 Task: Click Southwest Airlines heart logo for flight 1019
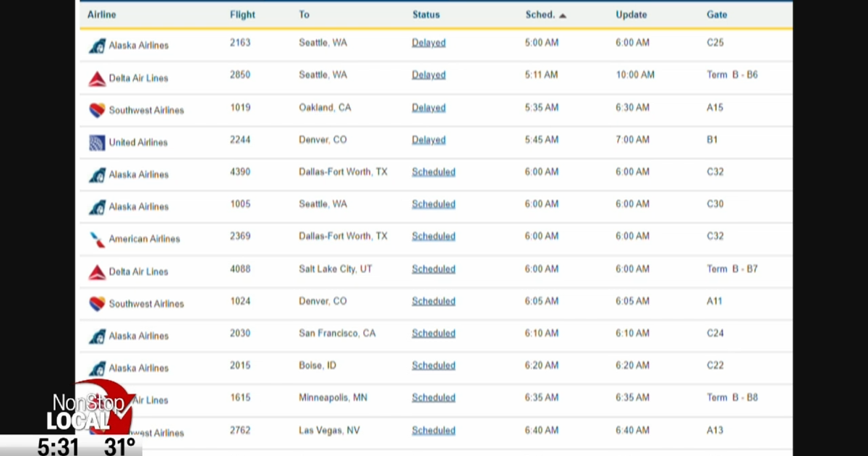pos(97,110)
